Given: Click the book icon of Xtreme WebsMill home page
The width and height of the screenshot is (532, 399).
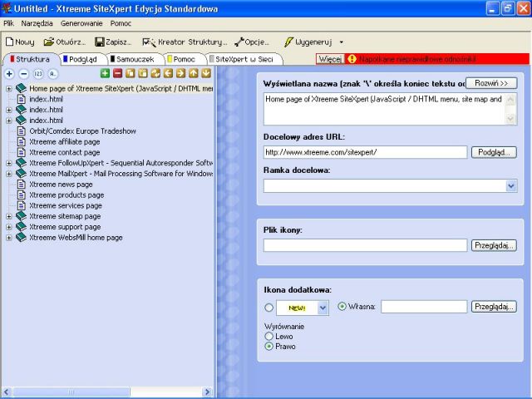Looking at the screenshot, I should 21,237.
